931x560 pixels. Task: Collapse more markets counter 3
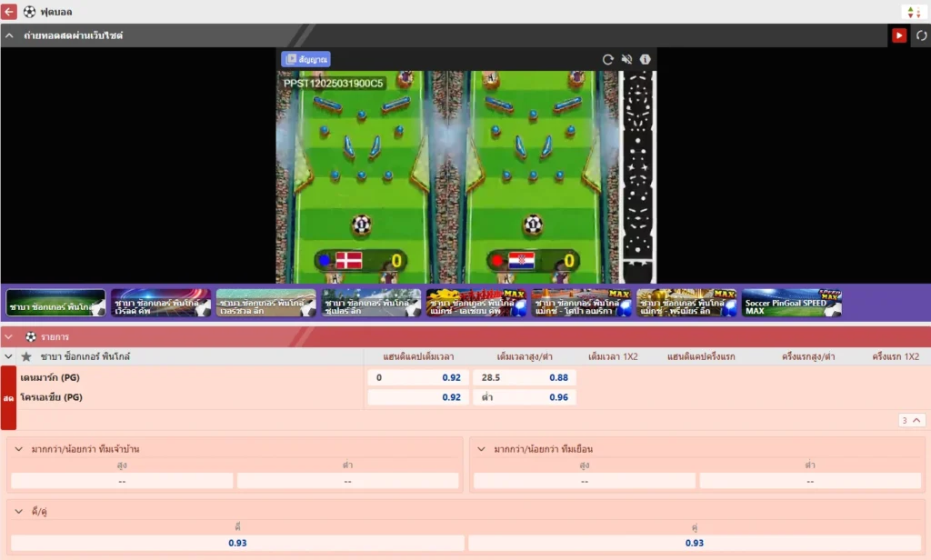pyautogui.click(x=911, y=420)
